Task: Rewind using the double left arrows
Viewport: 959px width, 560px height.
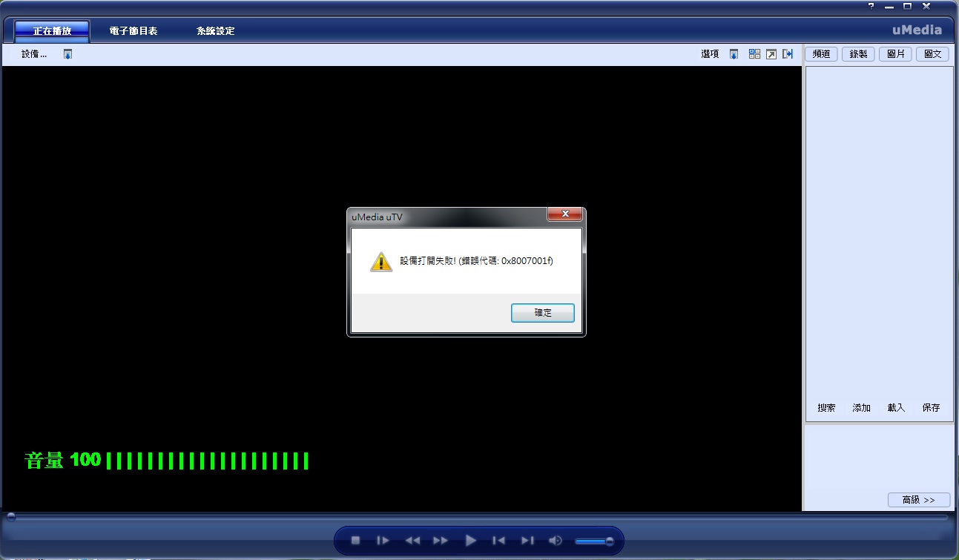Action: coord(412,541)
